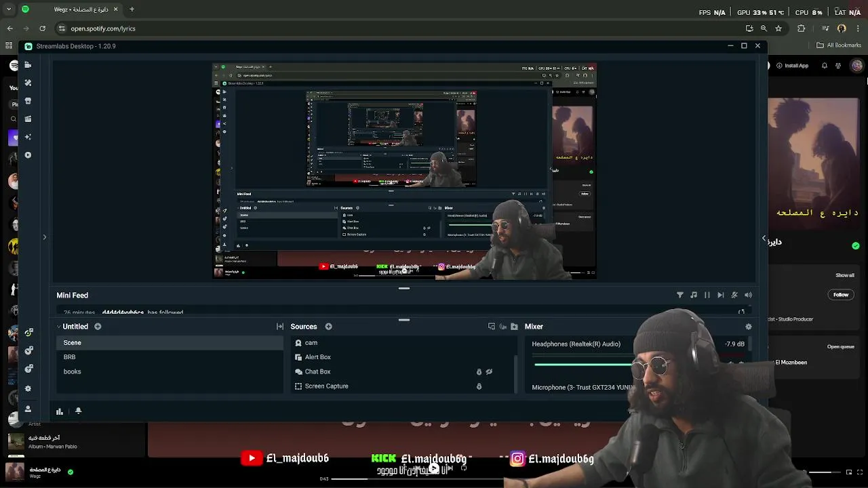Open the Highlighter clapperboard icon in Streamlabs sidebar
The width and height of the screenshot is (868, 488).
pyautogui.click(x=28, y=119)
